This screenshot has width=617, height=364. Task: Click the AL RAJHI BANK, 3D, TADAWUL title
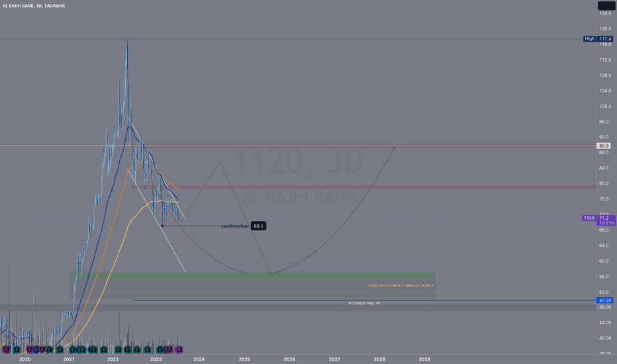(x=34, y=6)
